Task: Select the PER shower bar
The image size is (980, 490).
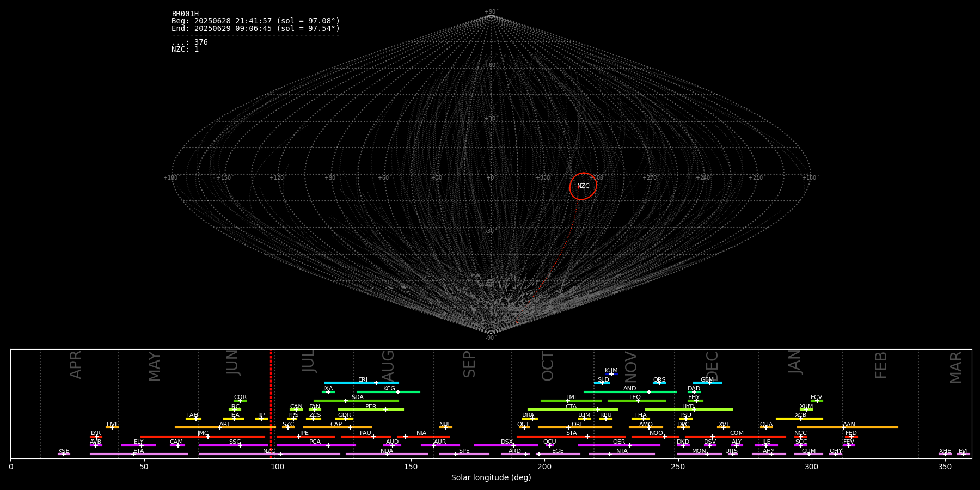Action: 371,409
